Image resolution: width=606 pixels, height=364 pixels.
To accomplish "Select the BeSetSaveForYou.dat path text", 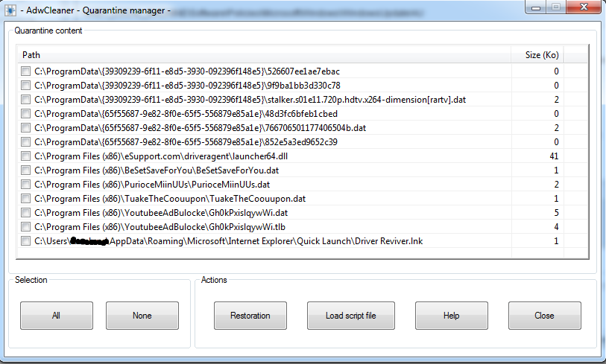I will (x=157, y=170).
